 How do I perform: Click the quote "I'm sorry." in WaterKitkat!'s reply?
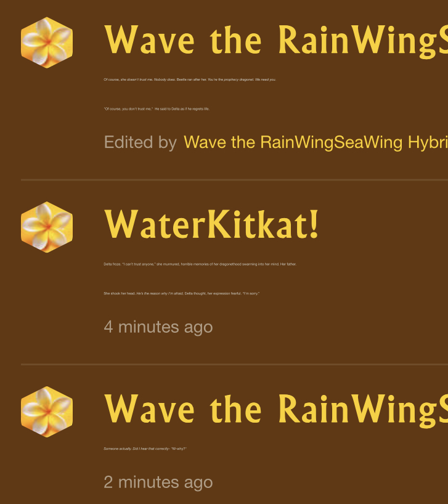(x=251, y=293)
